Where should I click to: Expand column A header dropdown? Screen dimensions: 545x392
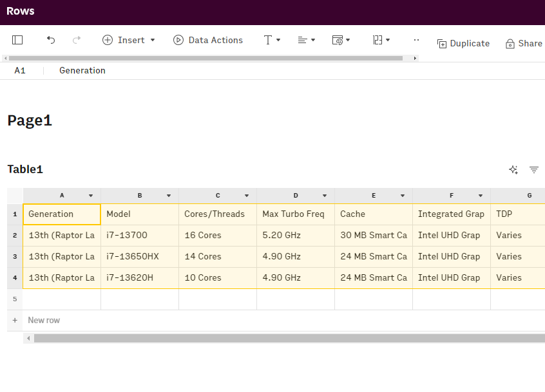[x=91, y=196]
